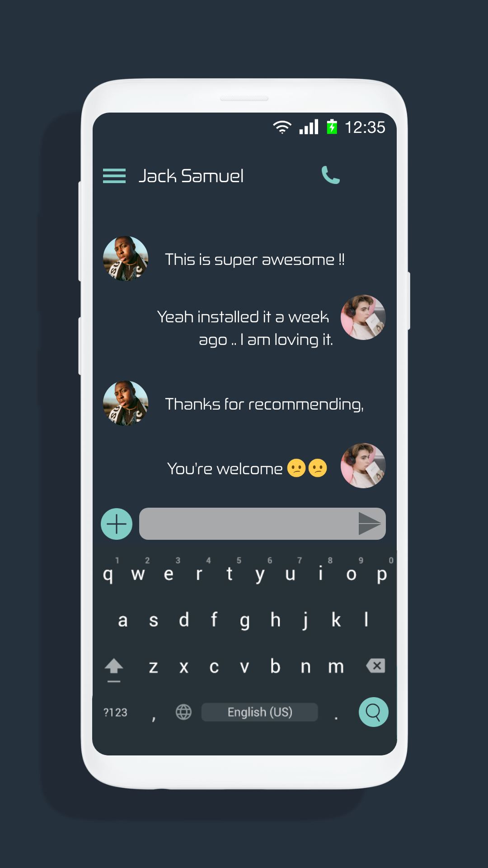Open the hamburger menu

point(114,176)
